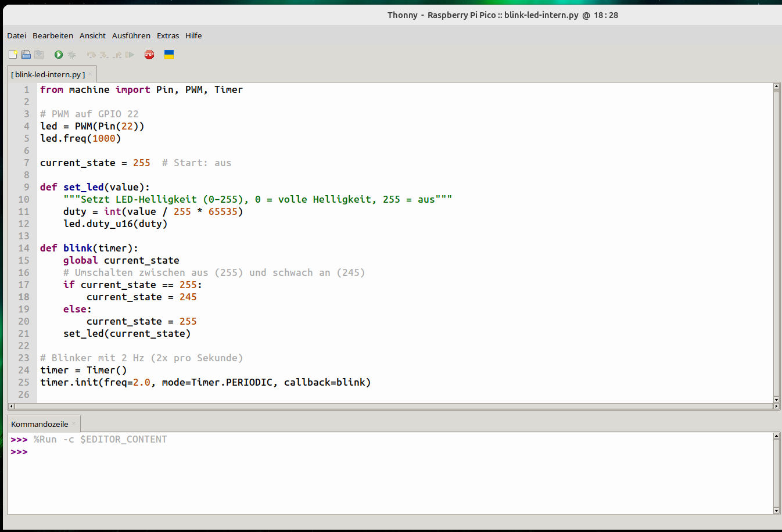
Task: Create a new file with the toolbar icon
Action: (13, 55)
